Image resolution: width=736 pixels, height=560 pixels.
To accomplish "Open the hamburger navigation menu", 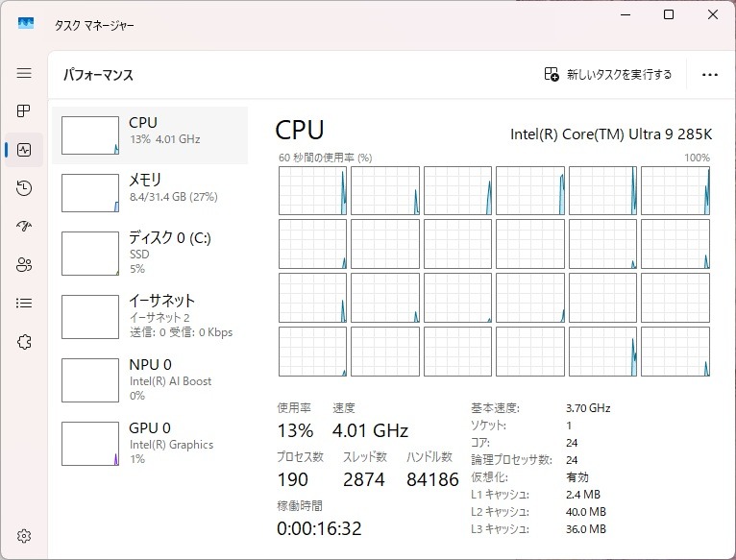I will coord(24,73).
